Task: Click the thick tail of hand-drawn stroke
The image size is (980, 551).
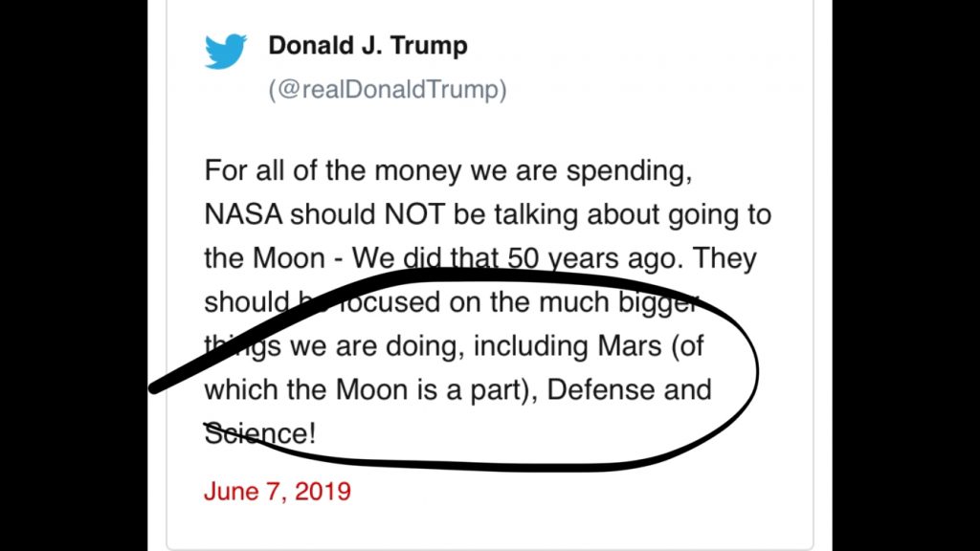Action: click(181, 374)
